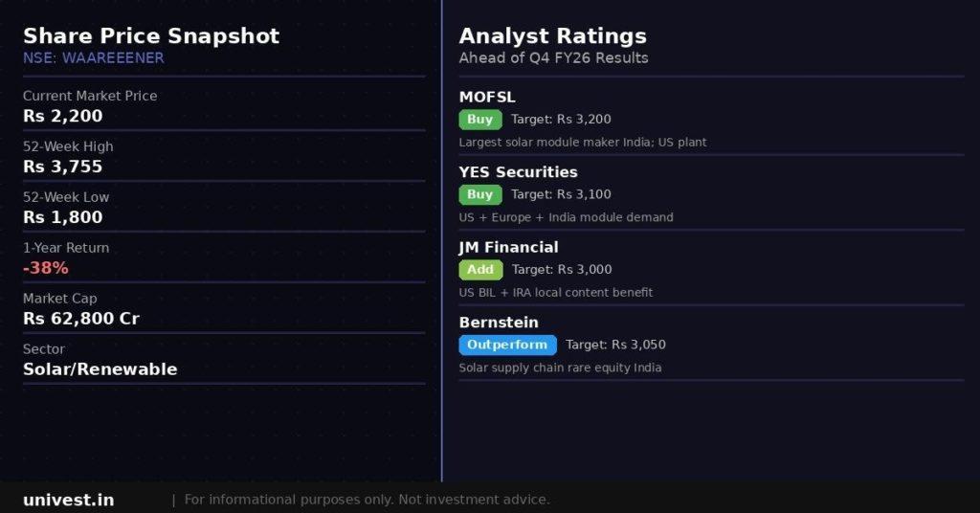Click the MOFSL Target Rs 3,200 text

pos(561,120)
